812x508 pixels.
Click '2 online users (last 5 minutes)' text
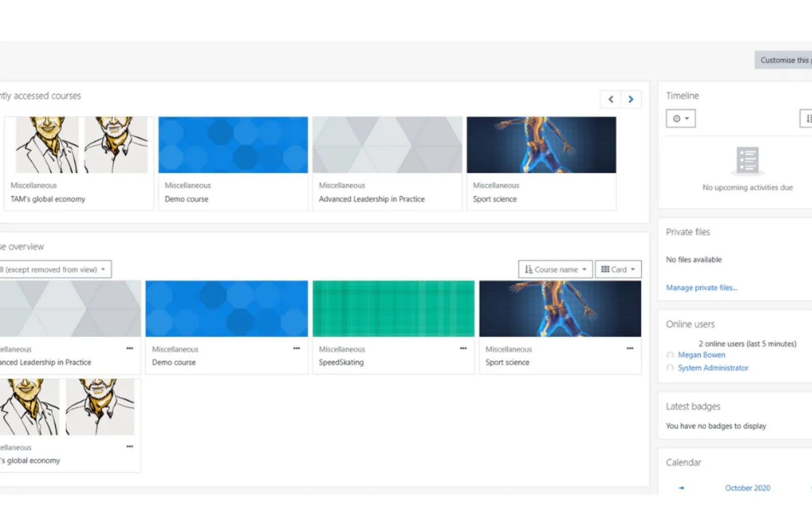[x=748, y=344]
